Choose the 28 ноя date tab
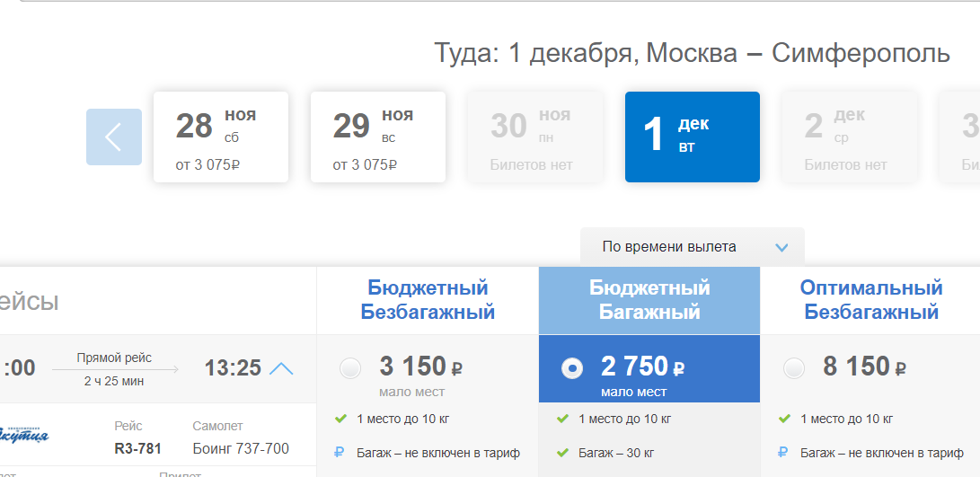The height and width of the screenshot is (477, 980). (x=221, y=137)
